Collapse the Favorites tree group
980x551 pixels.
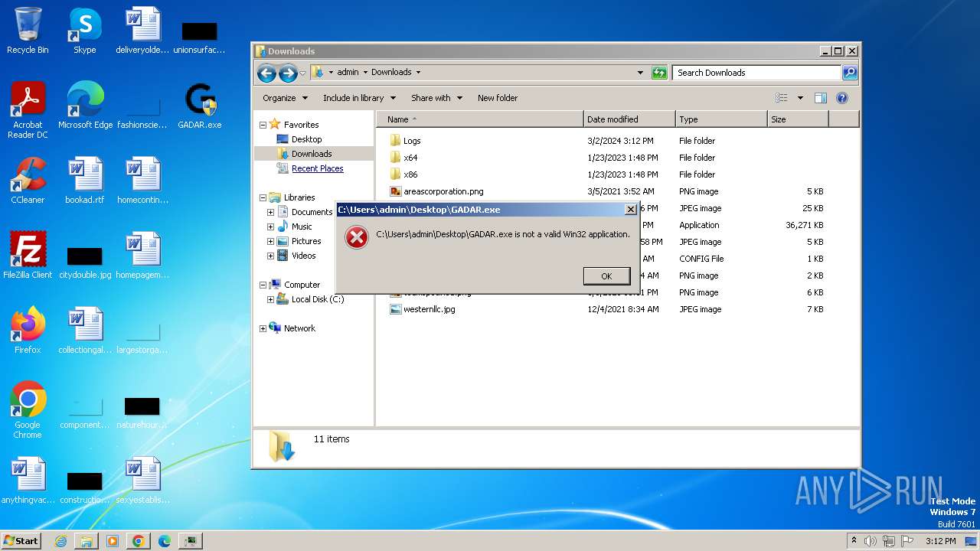tap(263, 125)
